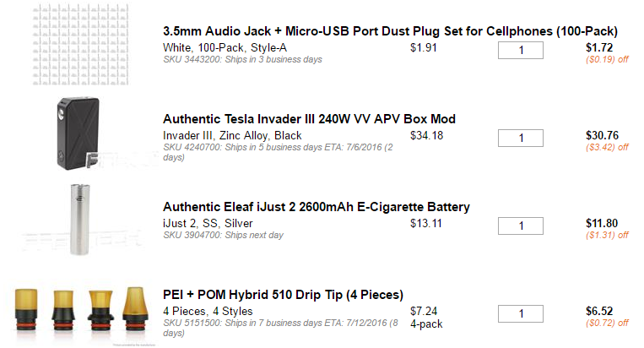Screen dimensions: 644x348
Task: Click quantity field for the dust plug set
Action: pos(521,50)
